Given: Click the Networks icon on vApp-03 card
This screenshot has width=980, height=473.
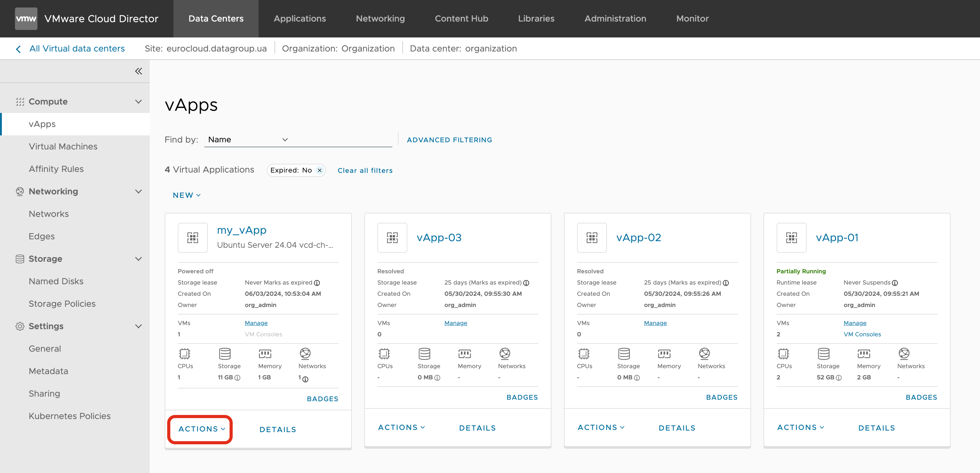Looking at the screenshot, I should point(505,354).
